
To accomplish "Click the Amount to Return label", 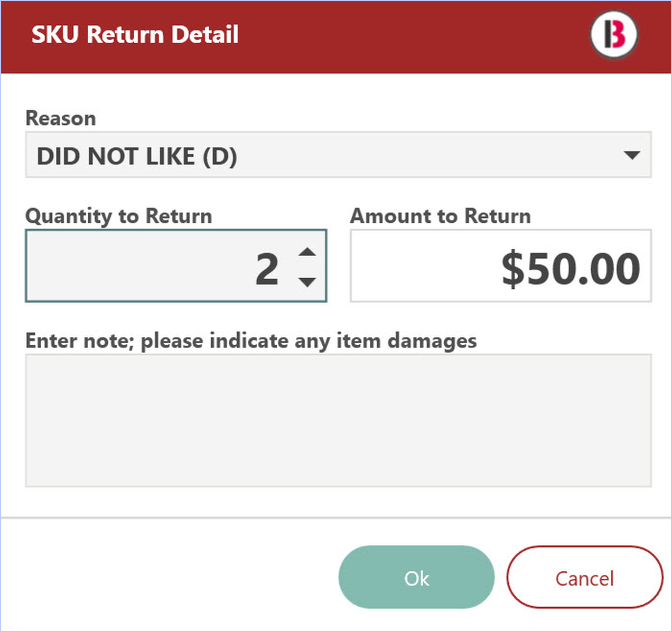I will point(441,216).
